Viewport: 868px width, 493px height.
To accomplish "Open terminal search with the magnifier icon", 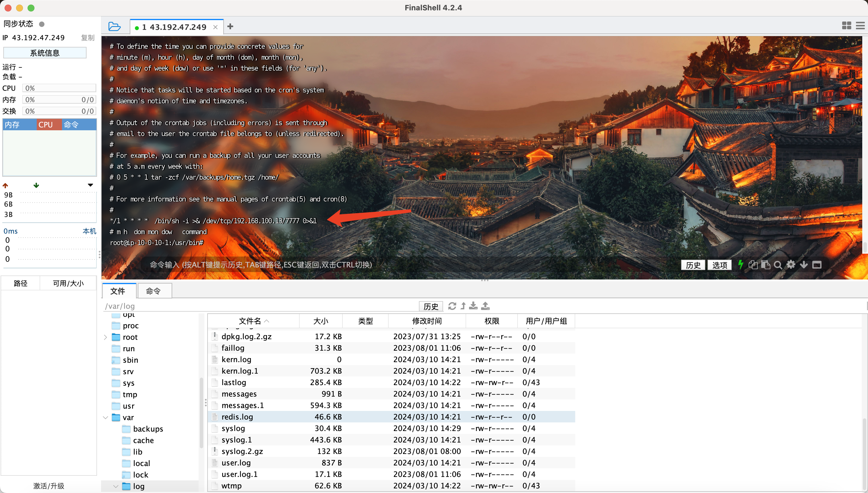I will (x=778, y=265).
